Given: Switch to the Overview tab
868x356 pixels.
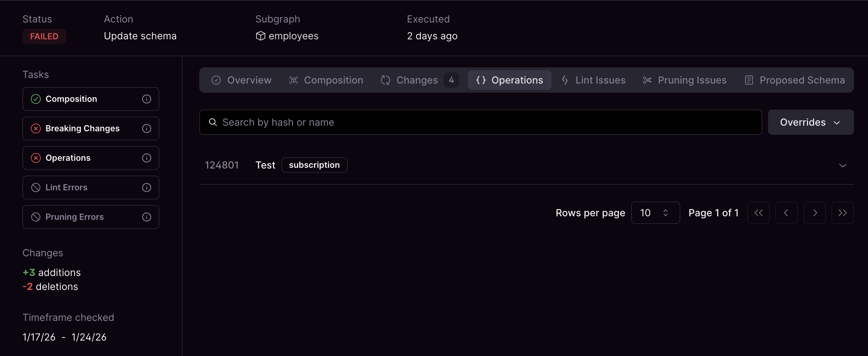Looking at the screenshot, I should tap(241, 80).
